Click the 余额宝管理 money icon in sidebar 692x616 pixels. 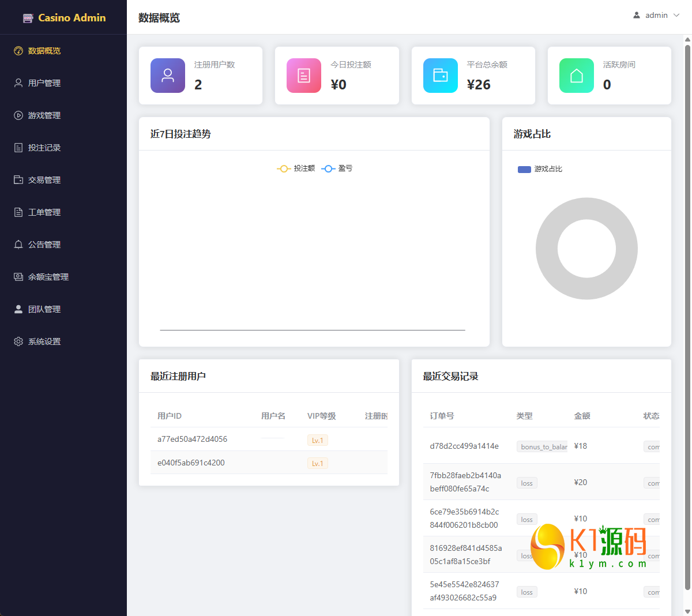[18, 277]
